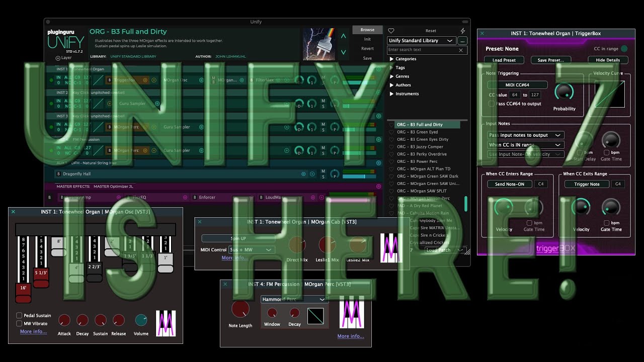Click the Enter search text field
Image resolution: width=644 pixels, height=362 pixels.
click(x=427, y=50)
